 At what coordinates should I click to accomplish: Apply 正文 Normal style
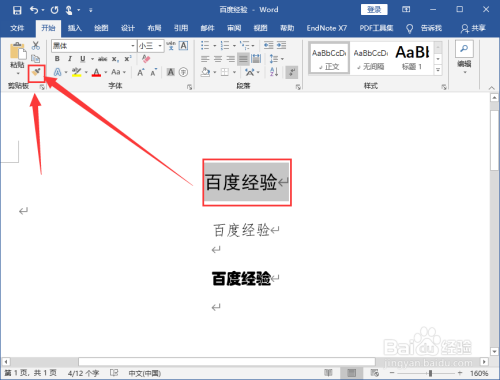point(329,57)
